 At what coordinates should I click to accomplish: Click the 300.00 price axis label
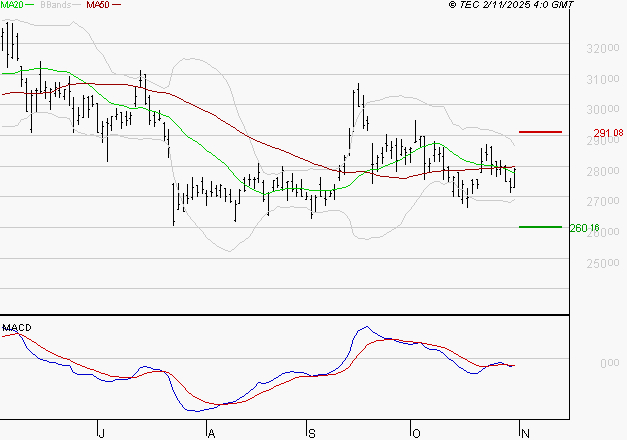(603, 110)
